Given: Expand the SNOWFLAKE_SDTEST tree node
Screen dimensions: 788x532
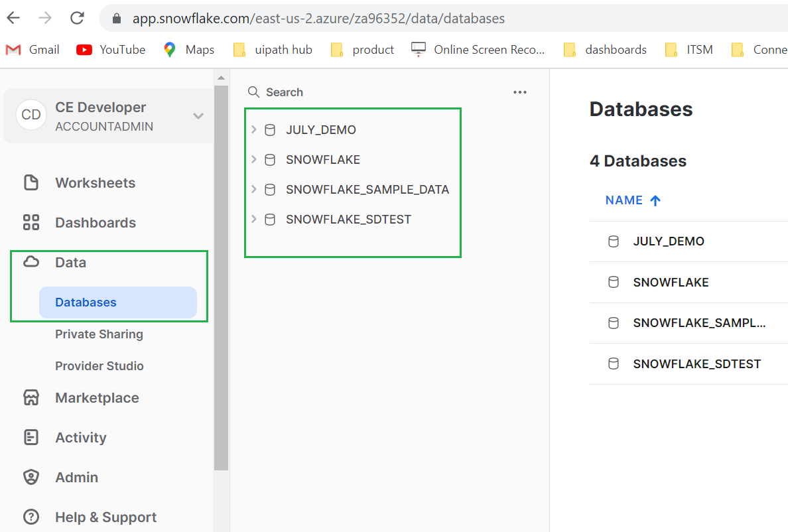Looking at the screenshot, I should pyautogui.click(x=254, y=219).
